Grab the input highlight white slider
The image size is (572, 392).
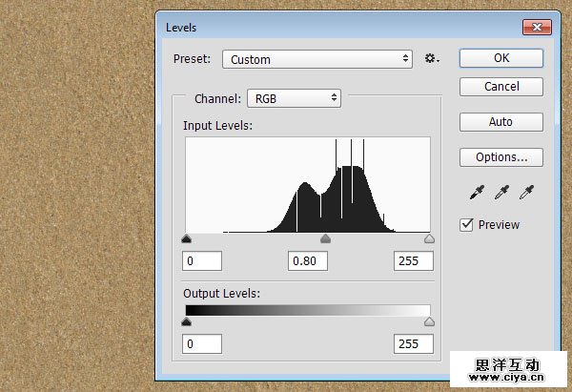coord(429,239)
